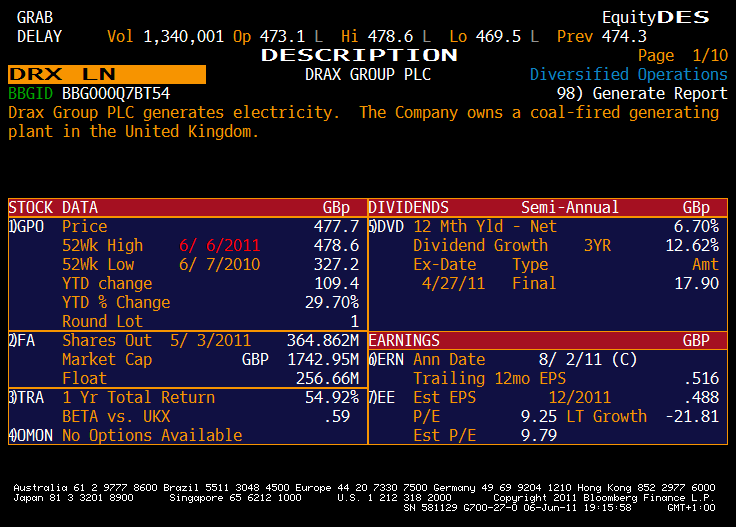Click the 52Wk High value 478.6
This screenshot has width=736, height=527.
337,245
